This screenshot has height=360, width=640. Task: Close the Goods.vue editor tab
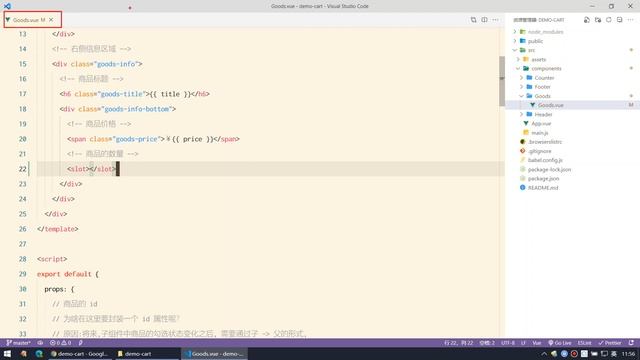(51, 20)
